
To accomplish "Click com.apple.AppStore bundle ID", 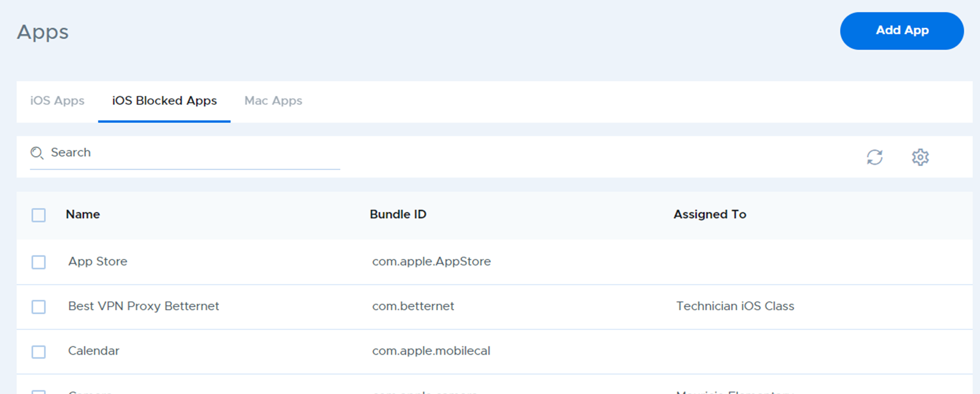I will pos(431,261).
